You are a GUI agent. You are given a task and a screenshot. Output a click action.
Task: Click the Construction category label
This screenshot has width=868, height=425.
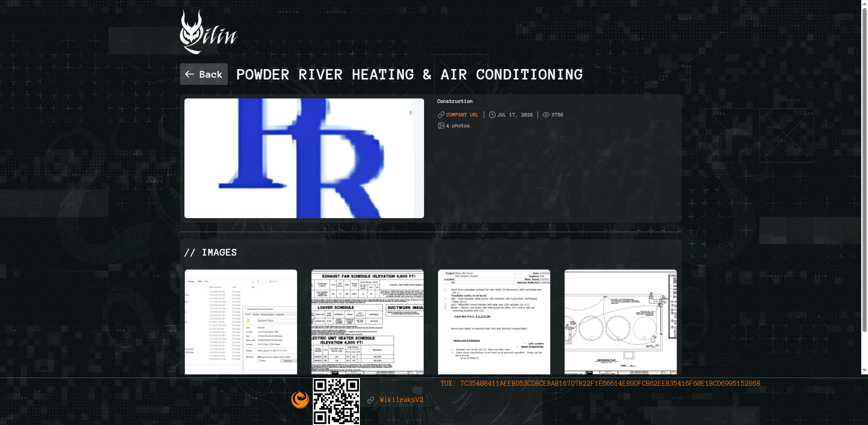point(455,101)
